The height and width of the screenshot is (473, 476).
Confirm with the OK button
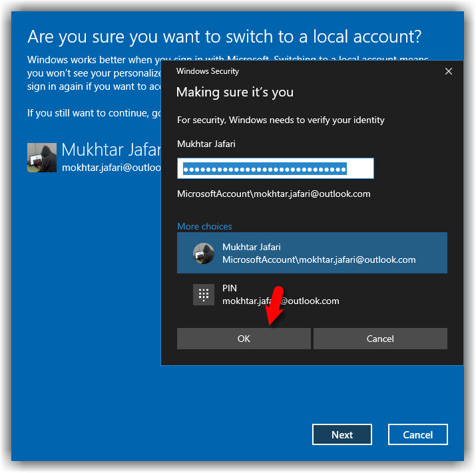pos(244,339)
